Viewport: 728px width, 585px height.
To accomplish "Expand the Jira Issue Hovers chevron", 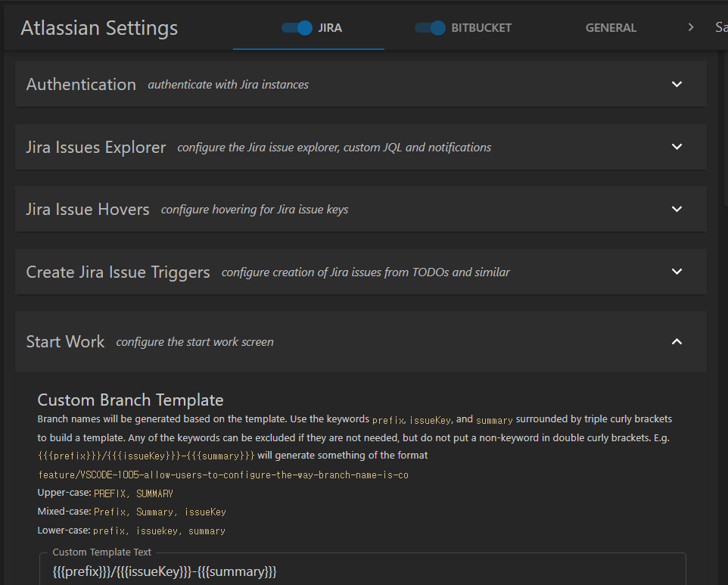I will pos(677,209).
